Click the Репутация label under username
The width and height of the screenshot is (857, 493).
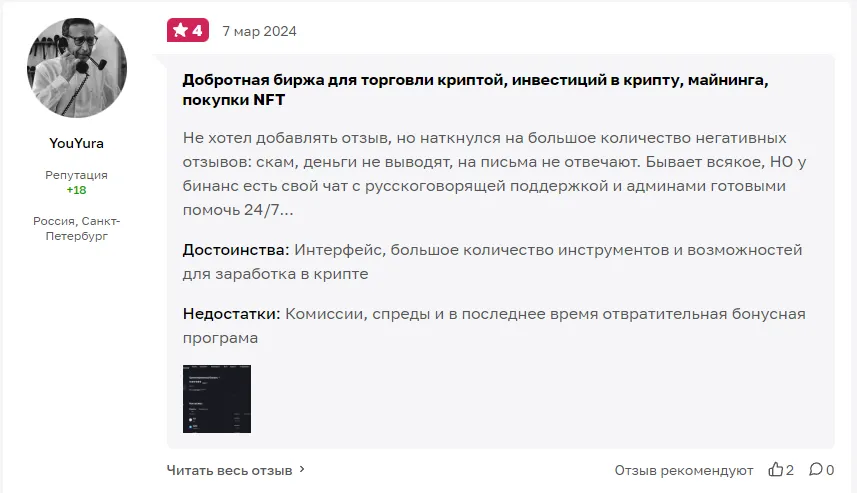point(77,175)
